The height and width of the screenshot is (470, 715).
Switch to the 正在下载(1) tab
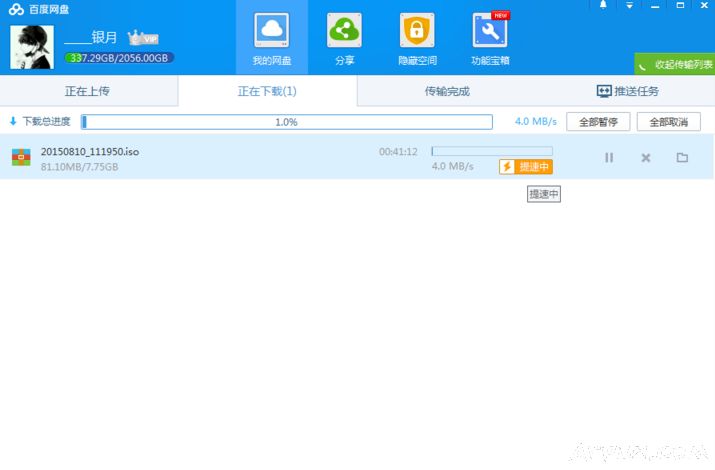click(x=267, y=91)
